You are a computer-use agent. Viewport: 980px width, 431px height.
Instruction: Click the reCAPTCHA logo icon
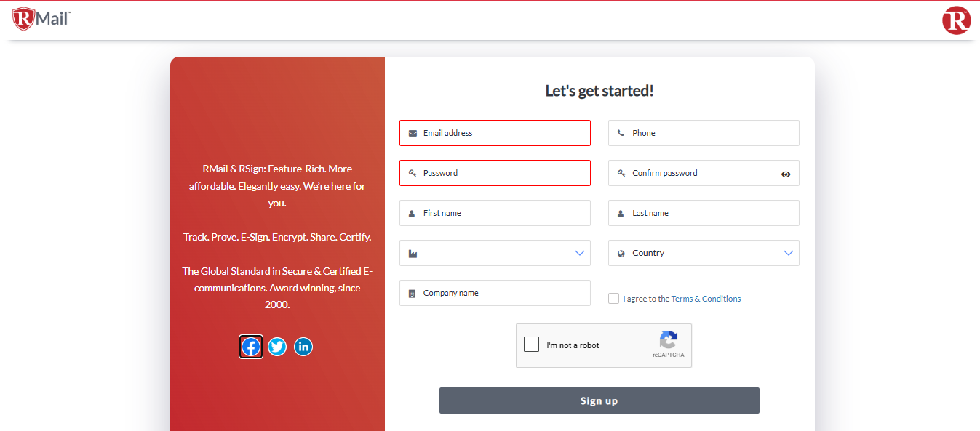[x=669, y=340]
